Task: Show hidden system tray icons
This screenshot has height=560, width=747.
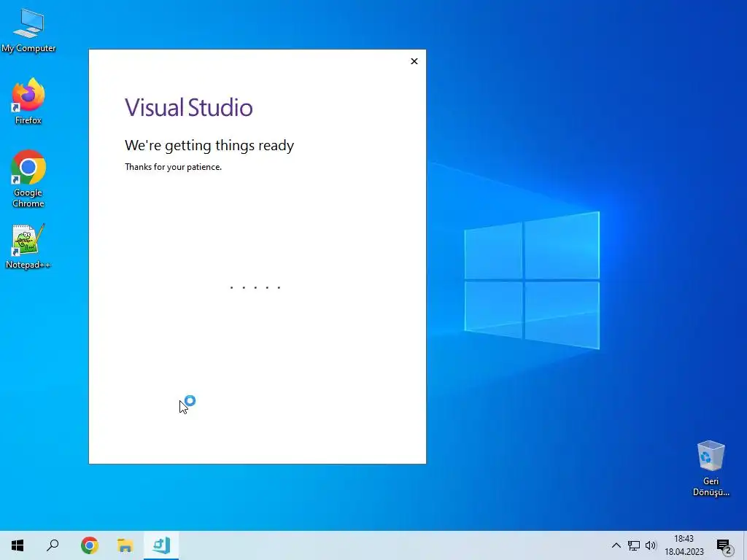Action: click(x=616, y=545)
